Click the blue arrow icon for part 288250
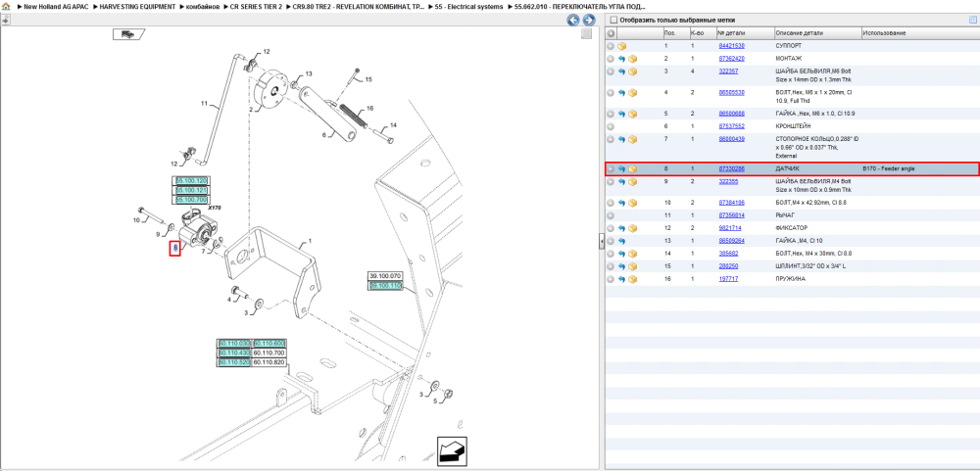The height and width of the screenshot is (471, 980). (x=622, y=266)
